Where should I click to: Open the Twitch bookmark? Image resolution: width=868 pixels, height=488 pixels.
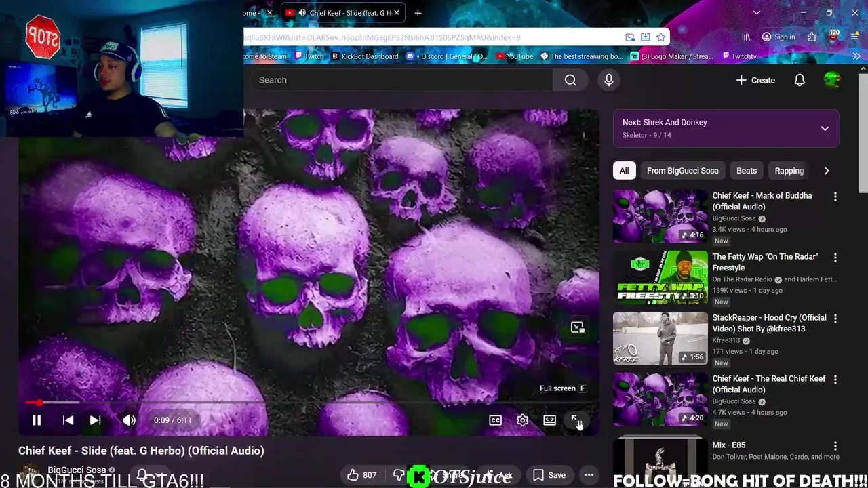309,56
